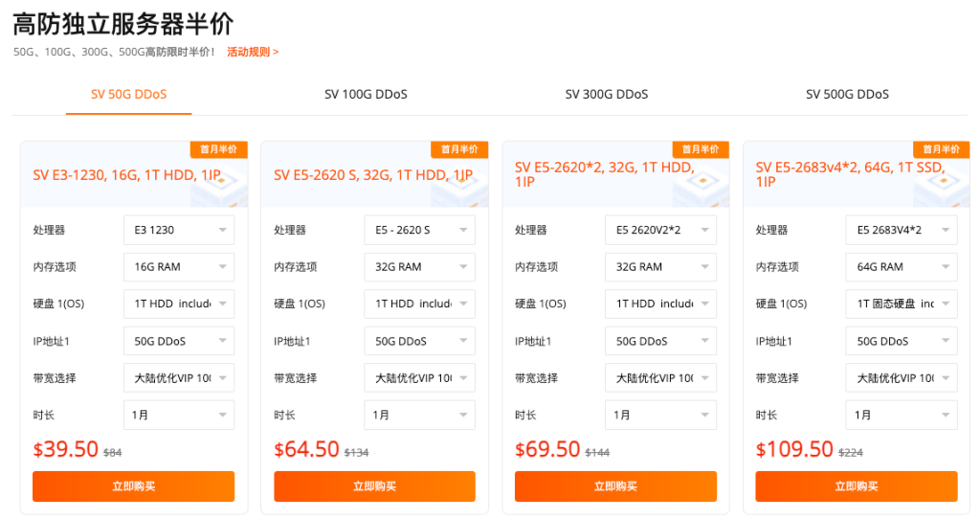Click the SV 50G DDoS tab
The image size is (980, 519).
tap(128, 94)
